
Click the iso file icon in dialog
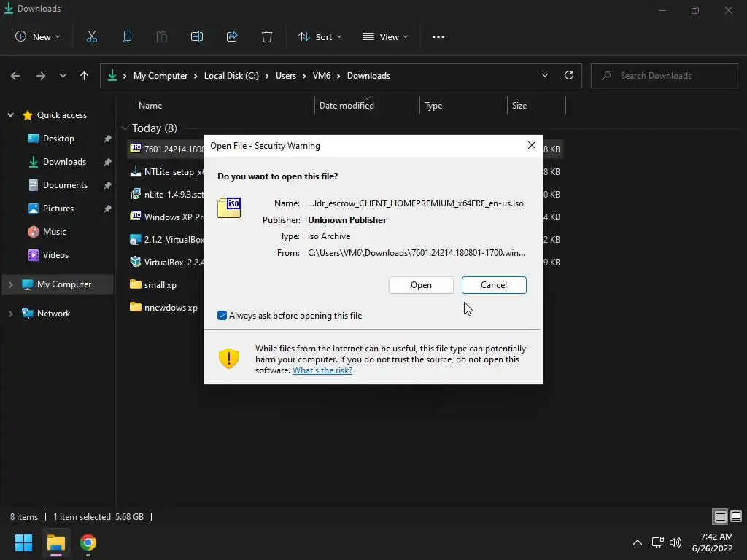coord(229,208)
